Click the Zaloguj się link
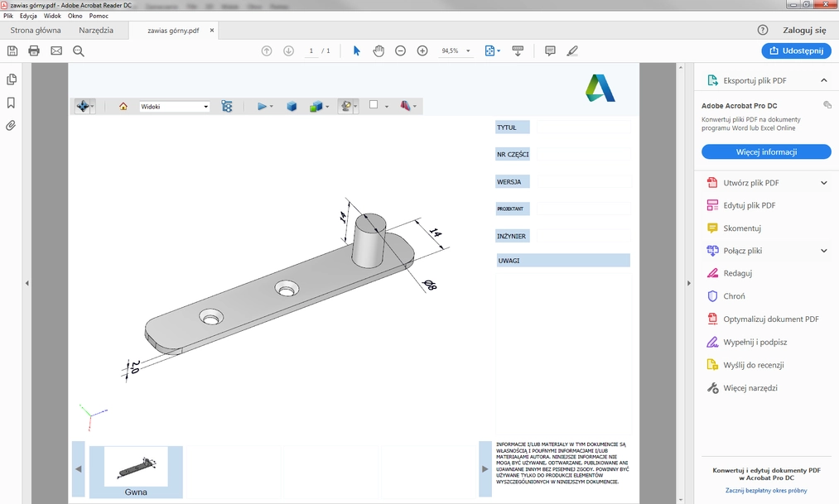 click(803, 28)
